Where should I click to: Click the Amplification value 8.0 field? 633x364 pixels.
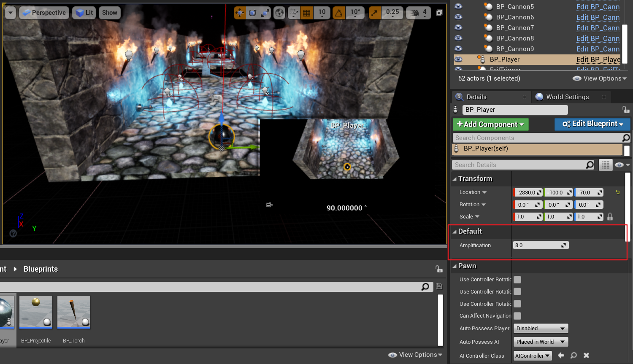[541, 245]
